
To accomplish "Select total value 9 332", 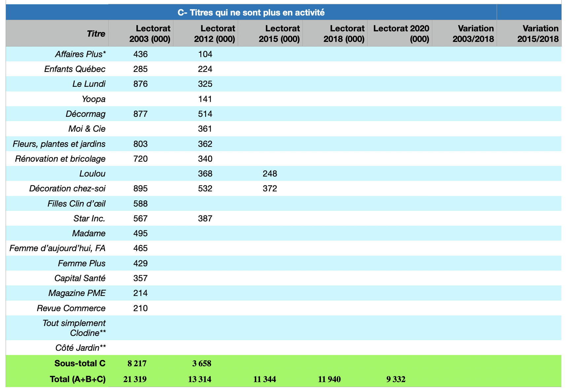I will 396,379.
